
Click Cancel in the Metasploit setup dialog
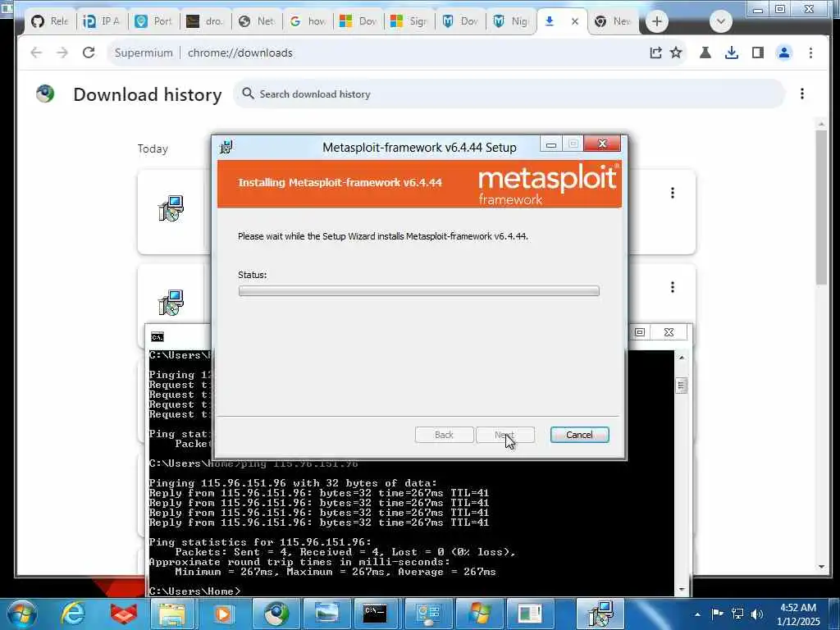pos(579,435)
